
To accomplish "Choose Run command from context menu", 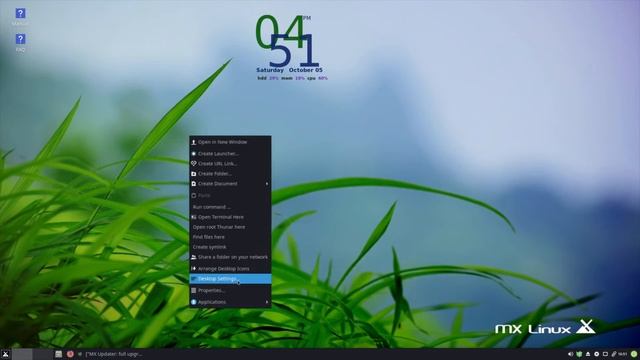I will tap(230, 207).
